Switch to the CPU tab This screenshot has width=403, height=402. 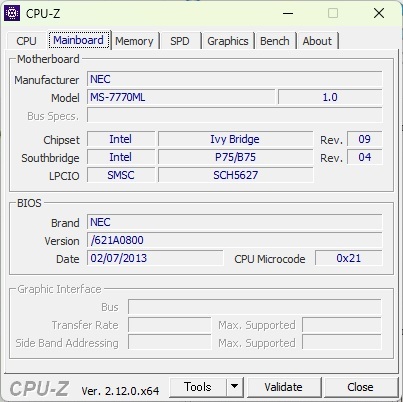26,41
